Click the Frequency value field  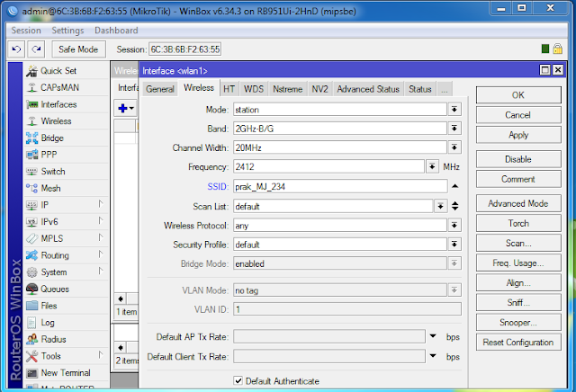tap(328, 166)
